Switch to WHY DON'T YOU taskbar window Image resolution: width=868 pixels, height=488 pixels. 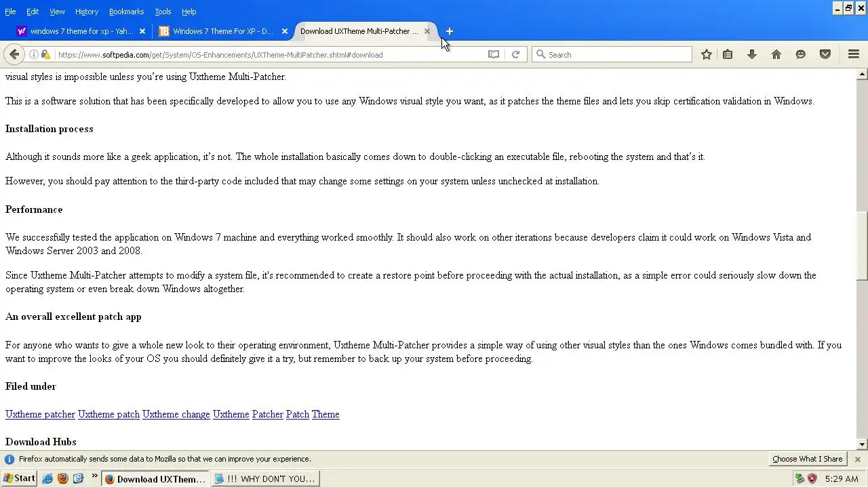[266, 479]
